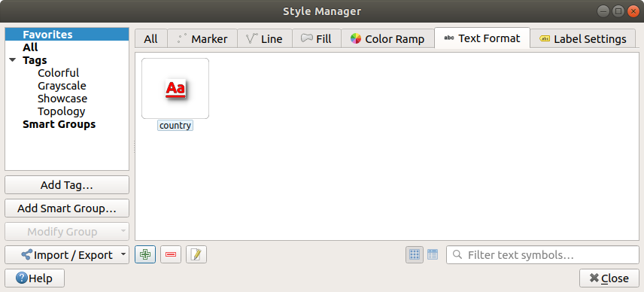The image size is (644, 292).
Task: Click the edit item pencil icon
Action: (196, 254)
